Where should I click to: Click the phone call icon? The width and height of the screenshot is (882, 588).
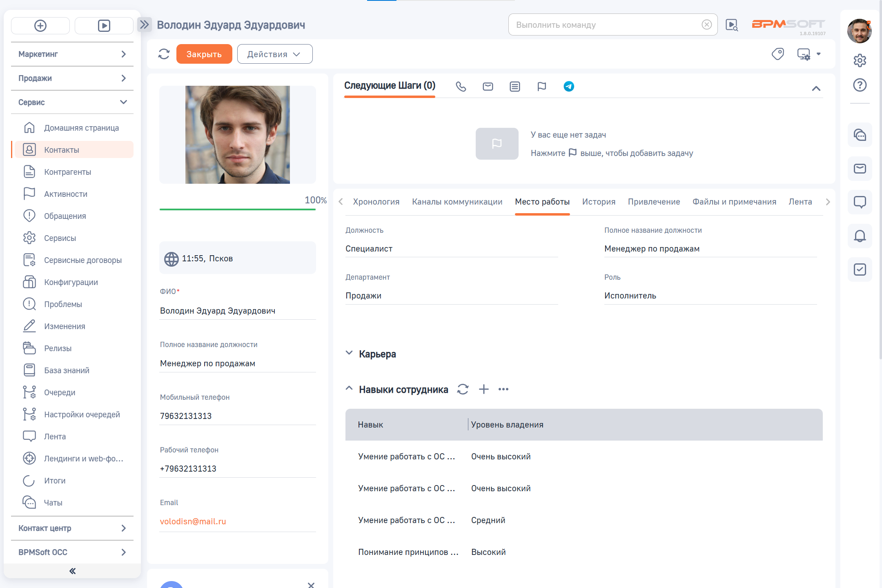[x=461, y=87]
